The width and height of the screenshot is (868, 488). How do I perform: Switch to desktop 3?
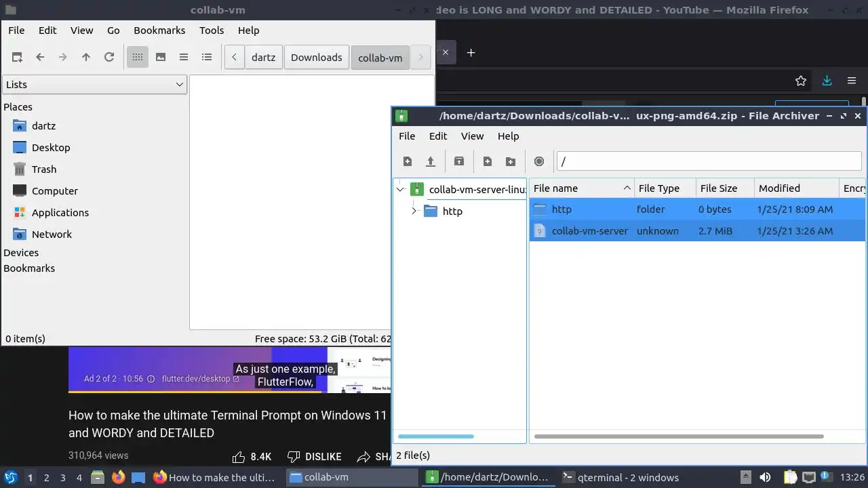pos(62,477)
